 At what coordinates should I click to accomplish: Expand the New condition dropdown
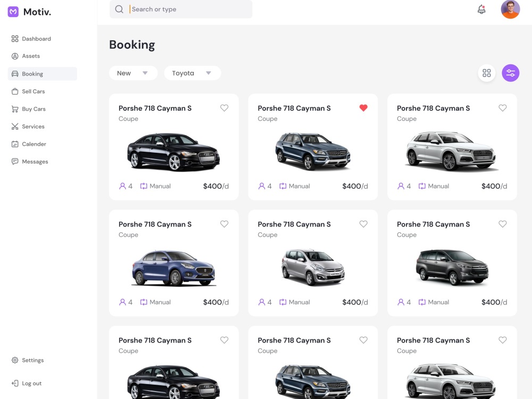pyautogui.click(x=133, y=73)
